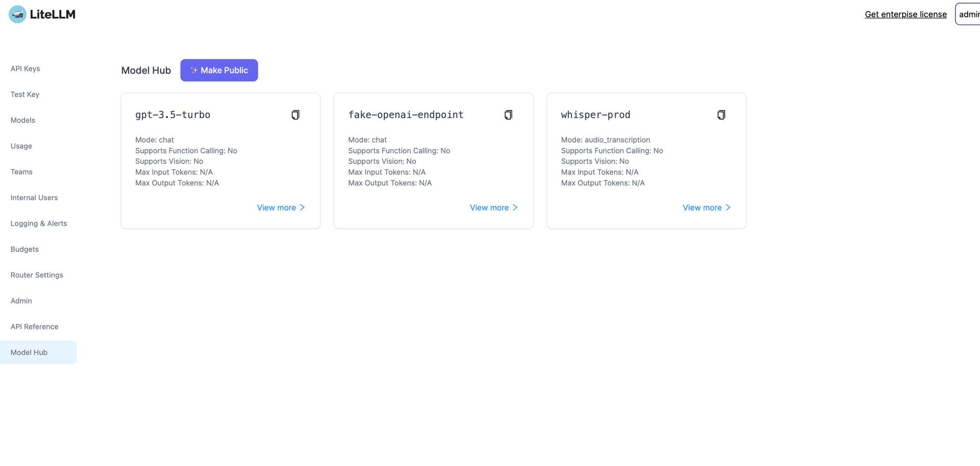
Task: Open Logging & Alerts
Action: (38, 223)
